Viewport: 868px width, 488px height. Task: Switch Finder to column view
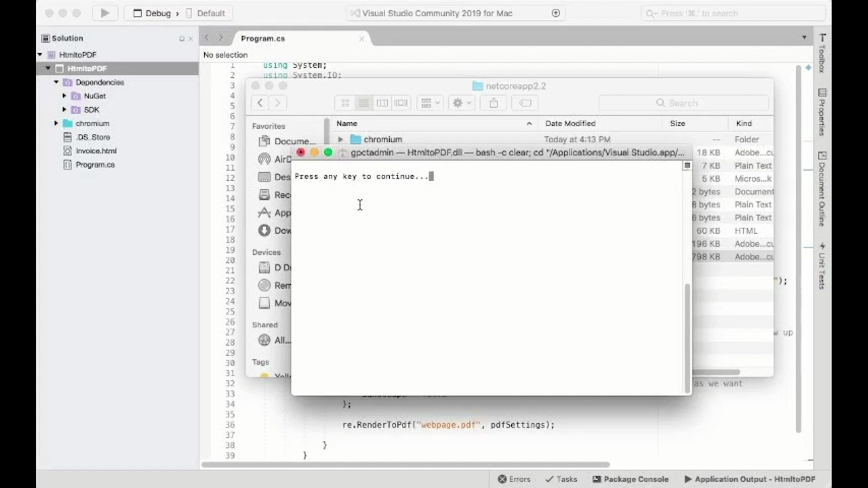pyautogui.click(x=382, y=103)
